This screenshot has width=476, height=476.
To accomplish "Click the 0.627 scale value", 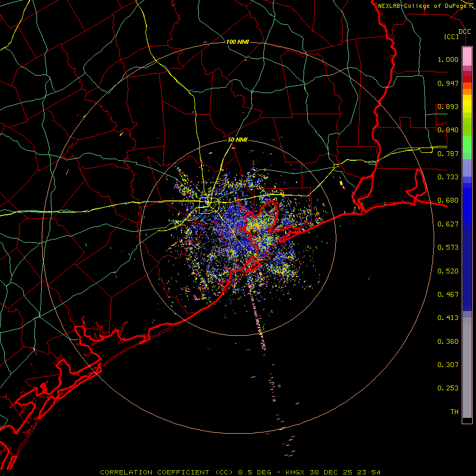I will (448, 224).
